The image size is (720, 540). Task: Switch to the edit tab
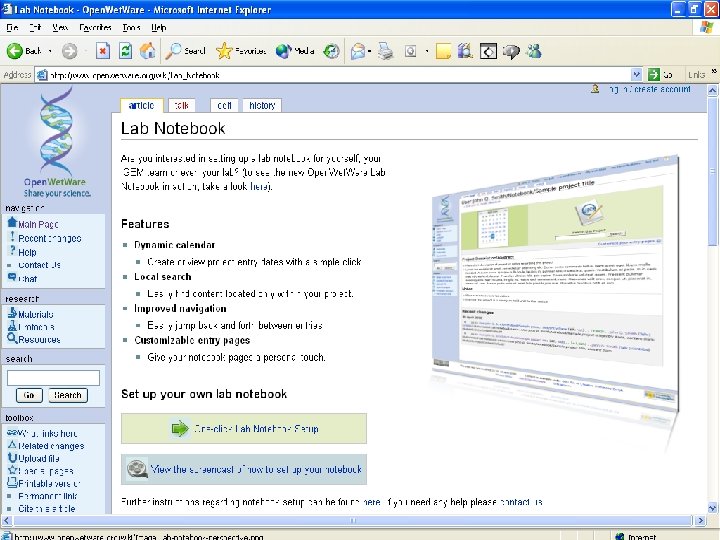tap(224, 106)
